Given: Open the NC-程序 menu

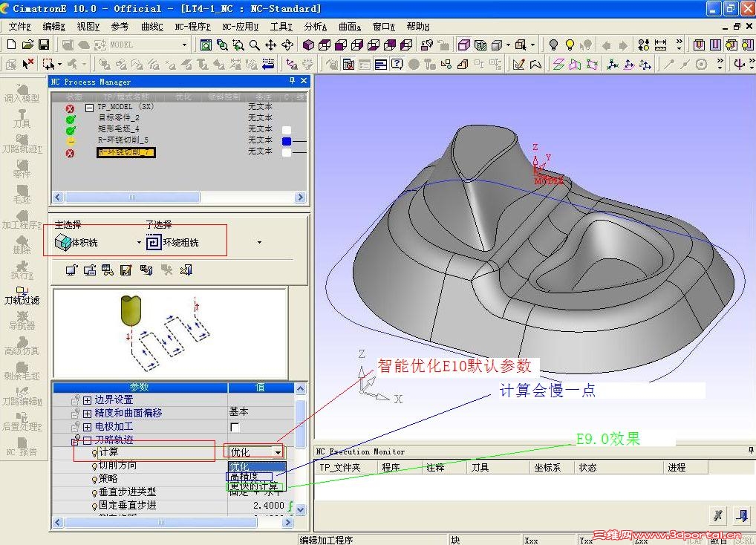Looking at the screenshot, I should click(x=192, y=27).
